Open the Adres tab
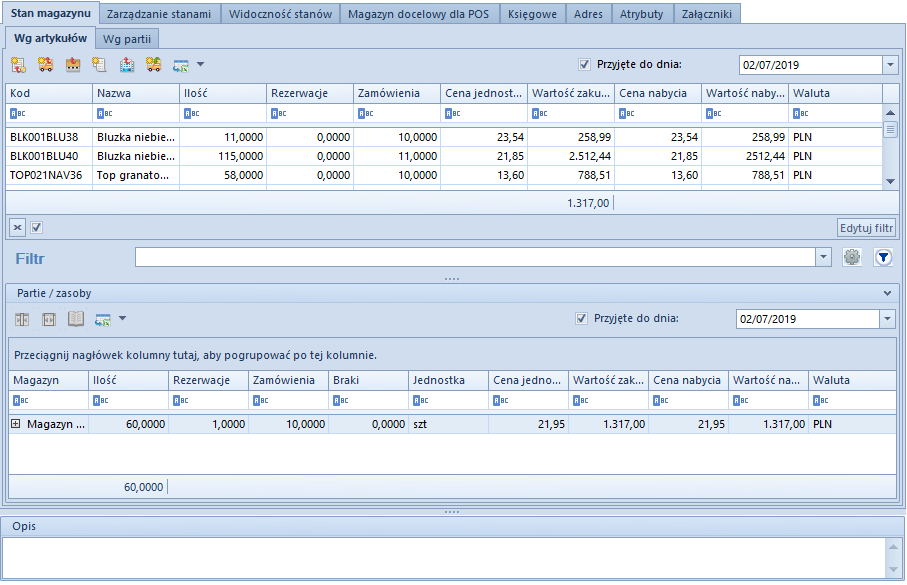The width and height of the screenshot is (907, 585). click(588, 14)
